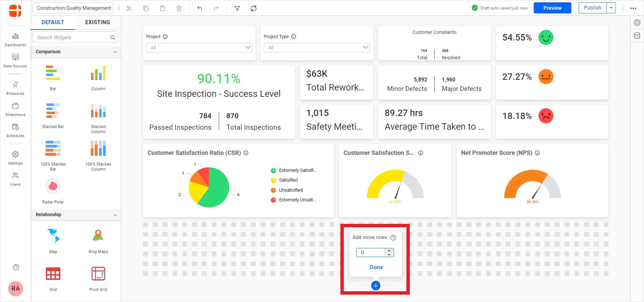Expand the Publish split-button arrow
Image resolution: width=644 pixels, height=302 pixels.
(x=611, y=7)
